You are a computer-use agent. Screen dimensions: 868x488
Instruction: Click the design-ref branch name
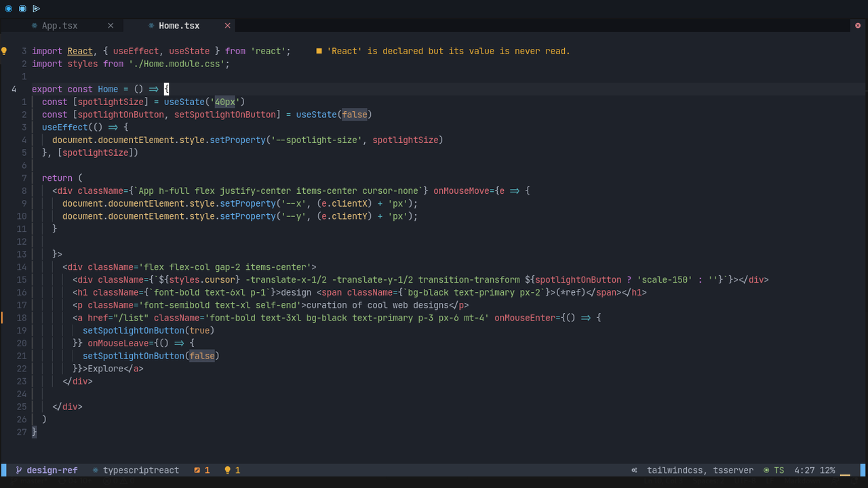pos(52,470)
